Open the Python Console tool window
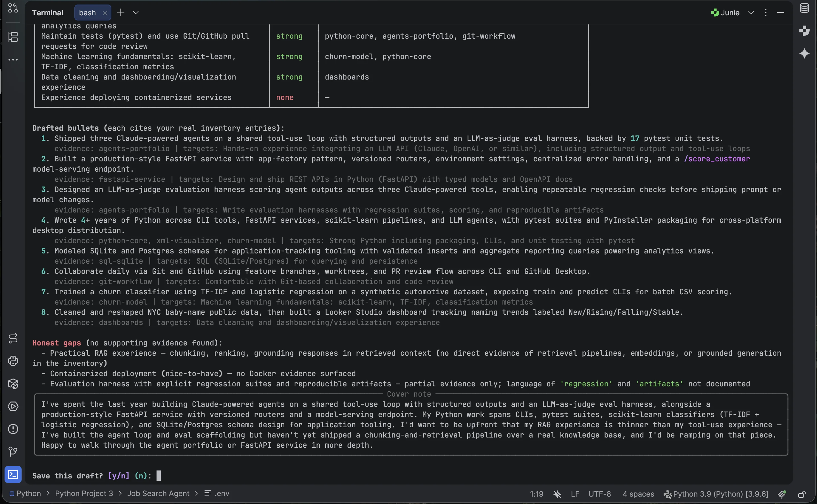This screenshot has height=504, width=817. [x=13, y=361]
